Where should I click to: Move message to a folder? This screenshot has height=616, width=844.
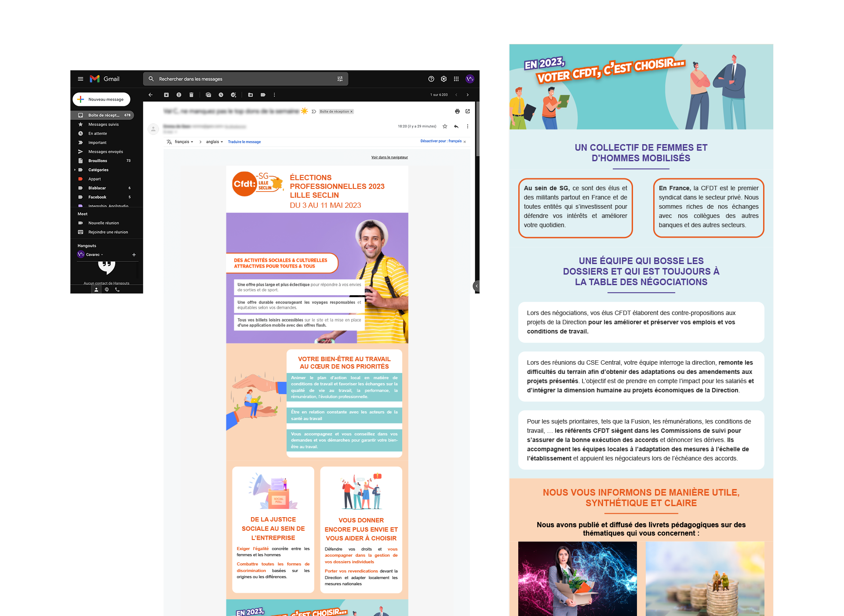251,95
